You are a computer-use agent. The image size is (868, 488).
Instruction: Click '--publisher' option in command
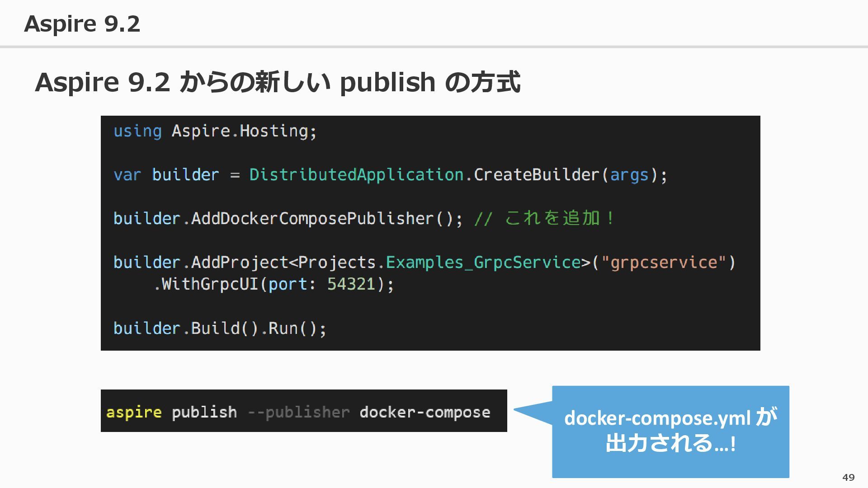coord(298,412)
